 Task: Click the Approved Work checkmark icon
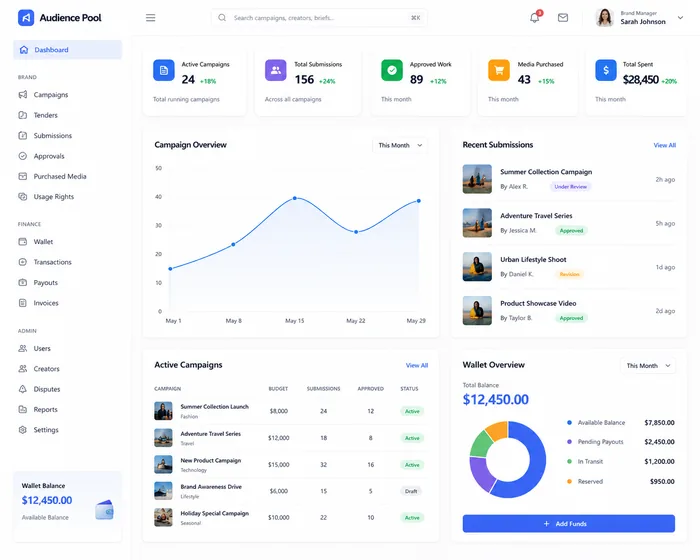(392, 70)
